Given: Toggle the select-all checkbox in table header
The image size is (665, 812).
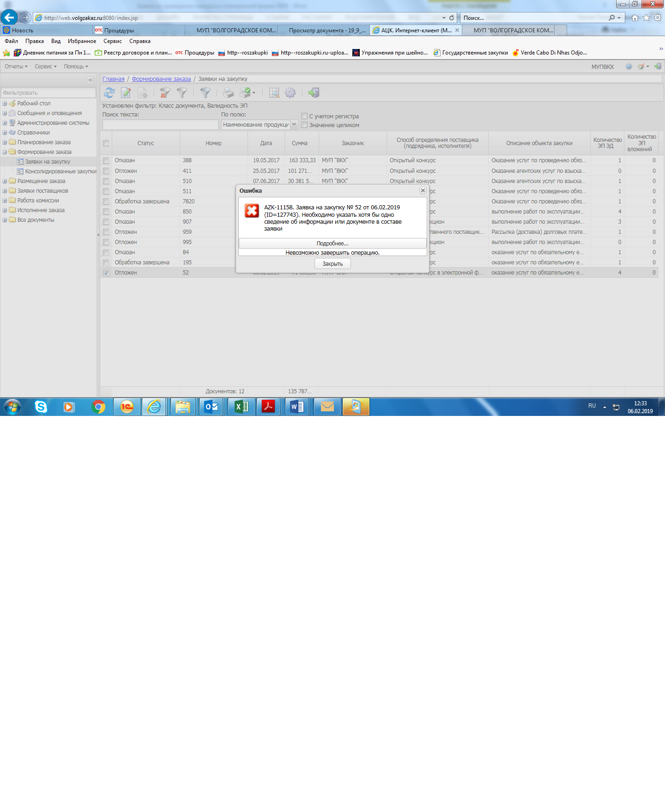Looking at the screenshot, I should [106, 143].
